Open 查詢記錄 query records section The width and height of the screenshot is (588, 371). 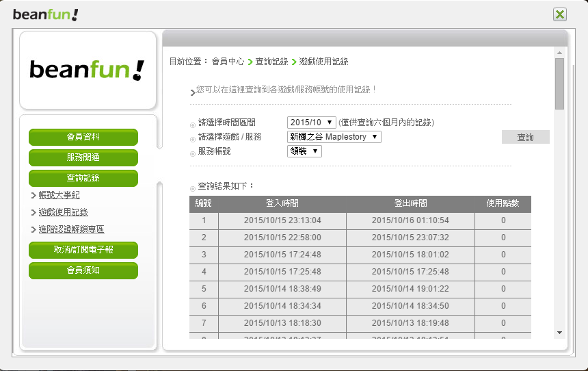[x=83, y=178]
